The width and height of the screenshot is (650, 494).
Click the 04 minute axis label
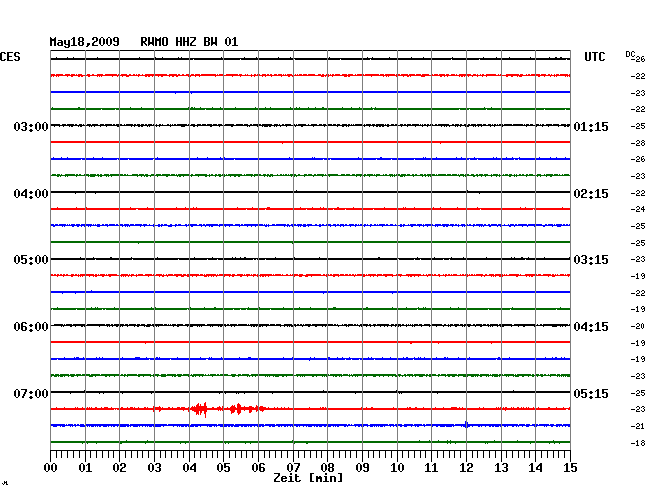(189, 467)
